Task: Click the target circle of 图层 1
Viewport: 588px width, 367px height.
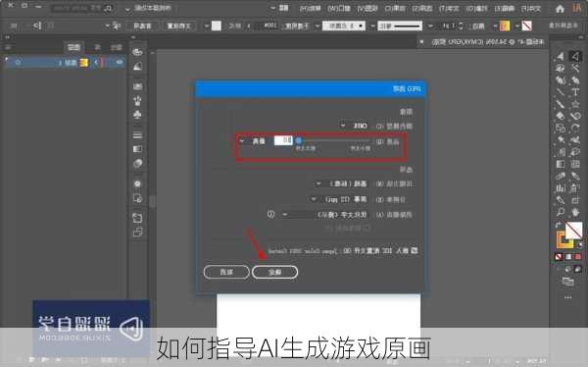Action: point(18,63)
